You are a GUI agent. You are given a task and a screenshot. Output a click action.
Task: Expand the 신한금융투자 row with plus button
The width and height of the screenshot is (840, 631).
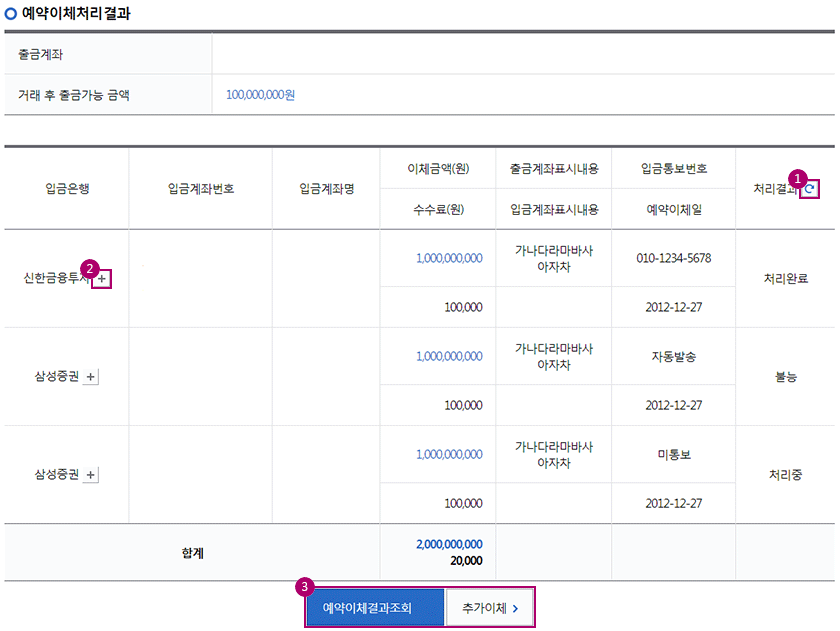[101, 279]
